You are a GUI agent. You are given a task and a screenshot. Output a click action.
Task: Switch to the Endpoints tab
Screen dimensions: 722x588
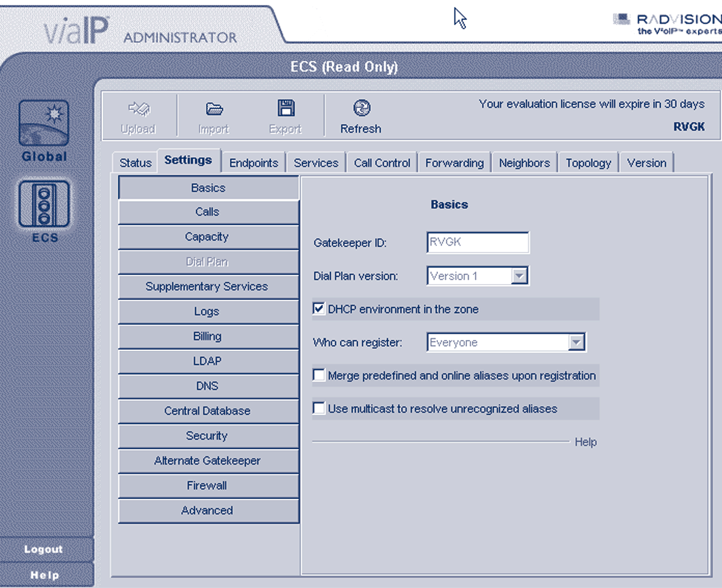pos(253,163)
